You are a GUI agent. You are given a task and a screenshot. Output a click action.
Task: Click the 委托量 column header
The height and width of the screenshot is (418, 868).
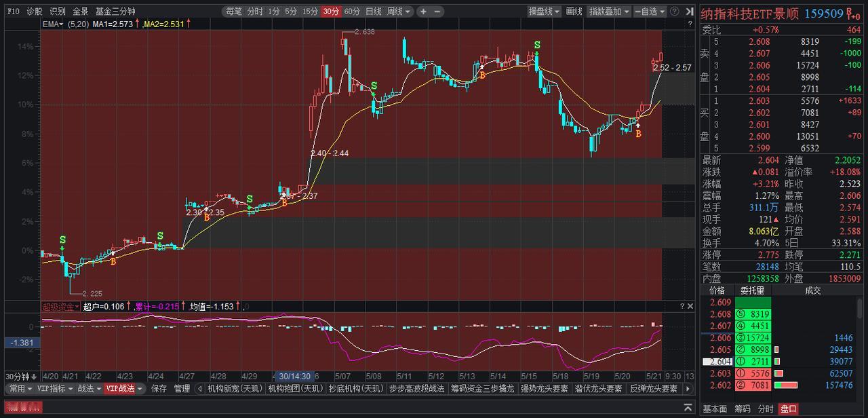pos(751,290)
